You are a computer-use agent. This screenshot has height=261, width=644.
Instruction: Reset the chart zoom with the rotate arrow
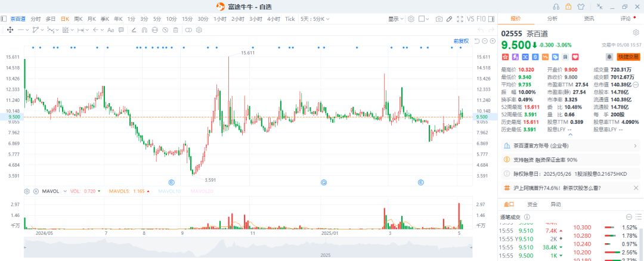477,41
